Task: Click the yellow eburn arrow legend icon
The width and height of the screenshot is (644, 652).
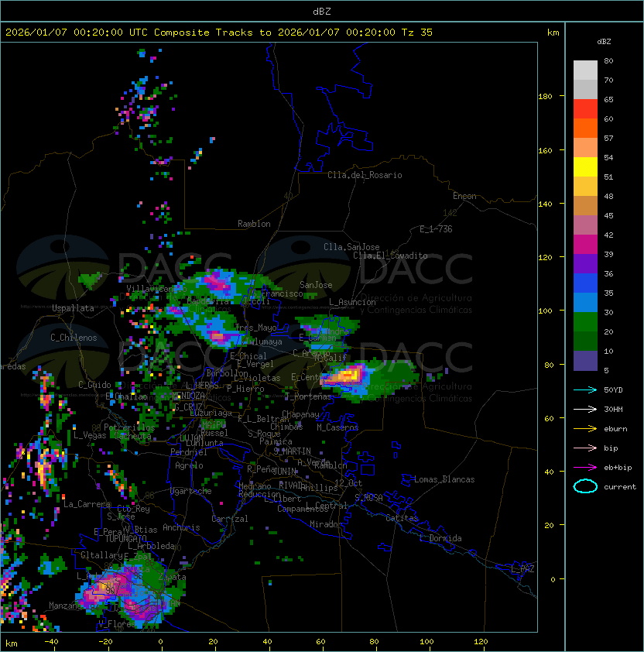Action: click(x=585, y=429)
